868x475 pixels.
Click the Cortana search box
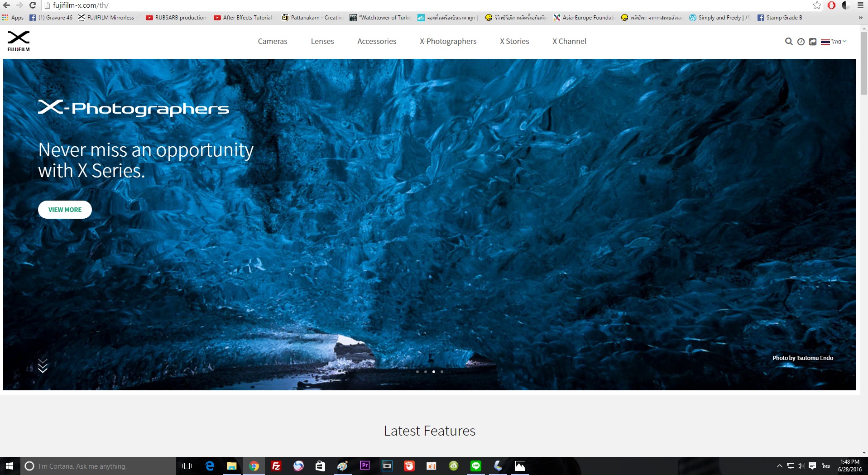click(98, 466)
